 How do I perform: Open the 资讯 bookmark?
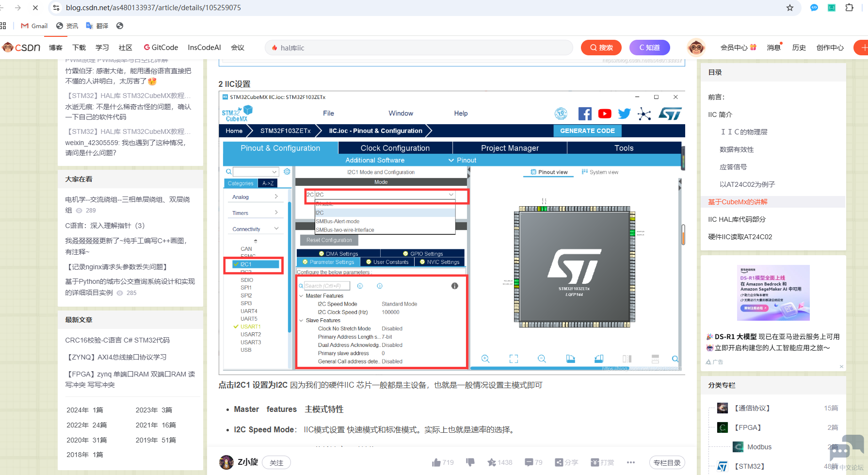click(67, 26)
